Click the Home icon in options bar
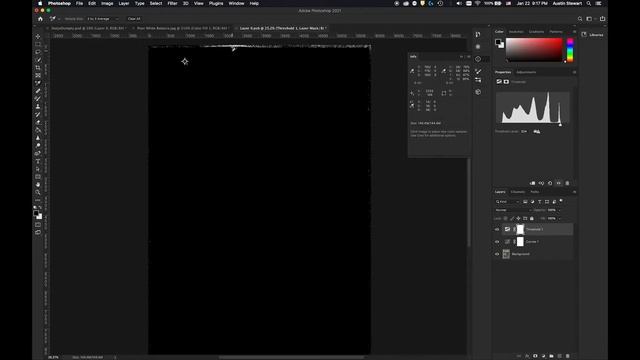This screenshot has height=360, width=640. click(40, 19)
